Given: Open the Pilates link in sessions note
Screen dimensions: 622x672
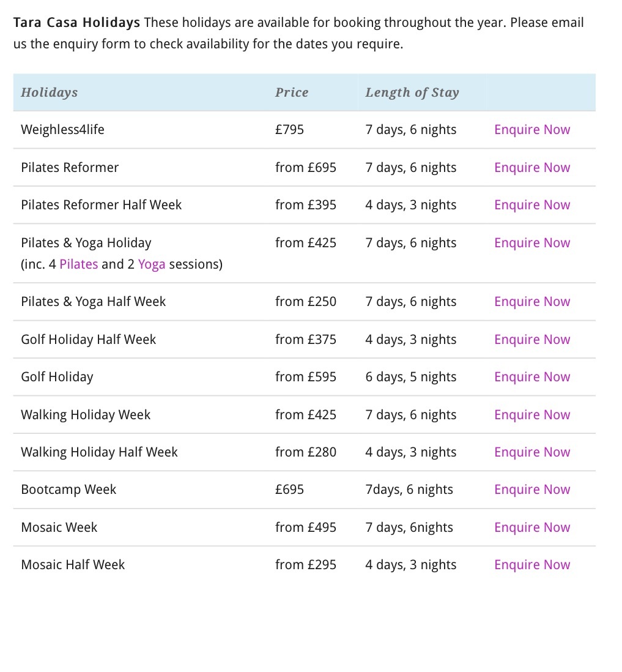Looking at the screenshot, I should (x=78, y=264).
